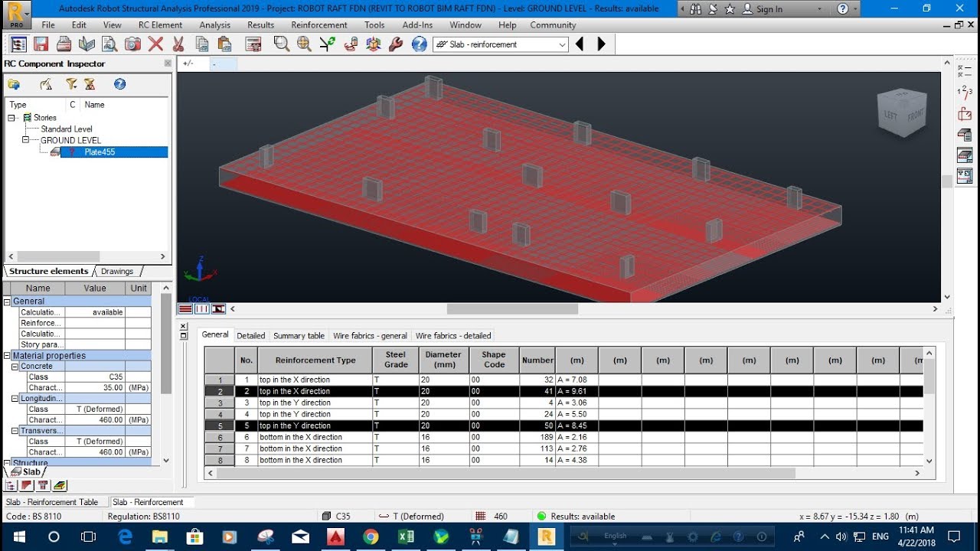Viewport: 980px width, 551px height.
Task: Toggle the horizontal reinforcement display button
Action: click(x=185, y=308)
